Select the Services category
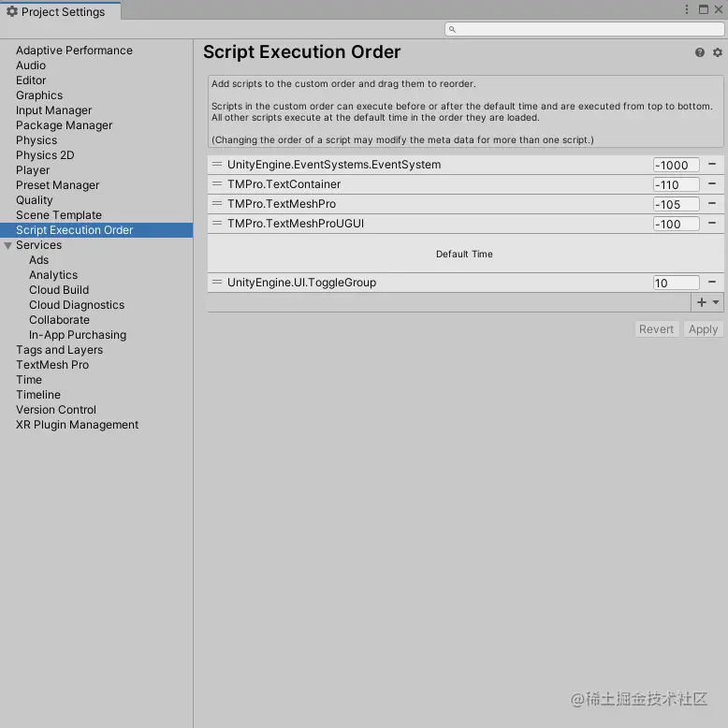Viewport: 728px width, 728px height. pyautogui.click(x=38, y=244)
